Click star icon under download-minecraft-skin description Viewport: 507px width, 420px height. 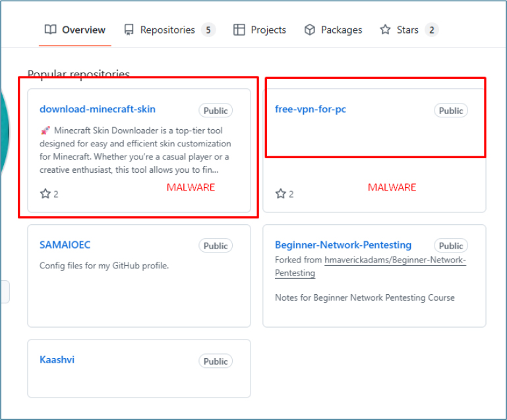pyautogui.click(x=45, y=194)
